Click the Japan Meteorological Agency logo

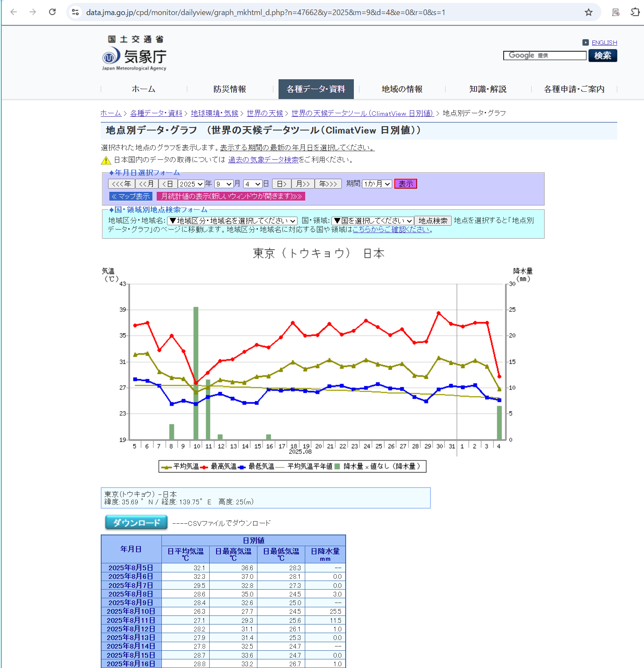[x=134, y=53]
